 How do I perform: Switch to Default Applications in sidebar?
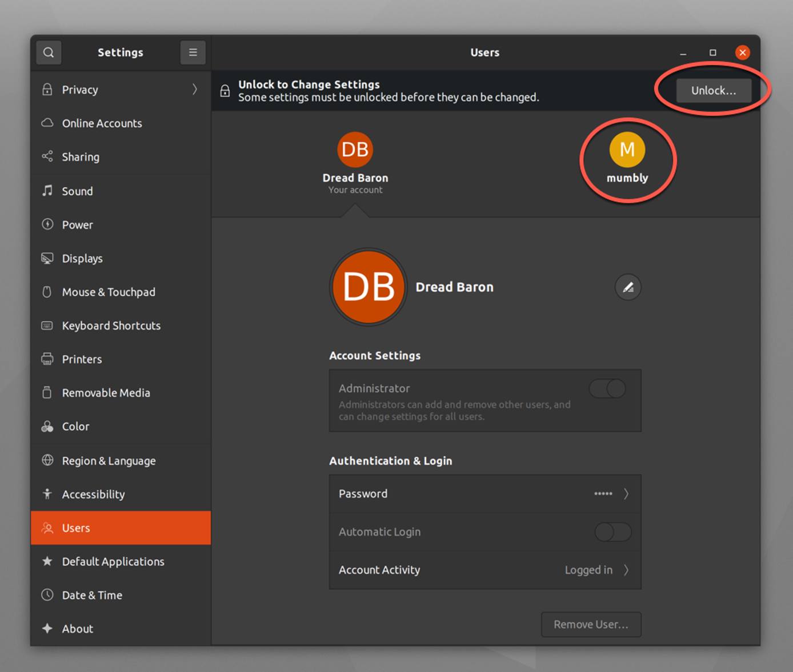(113, 561)
